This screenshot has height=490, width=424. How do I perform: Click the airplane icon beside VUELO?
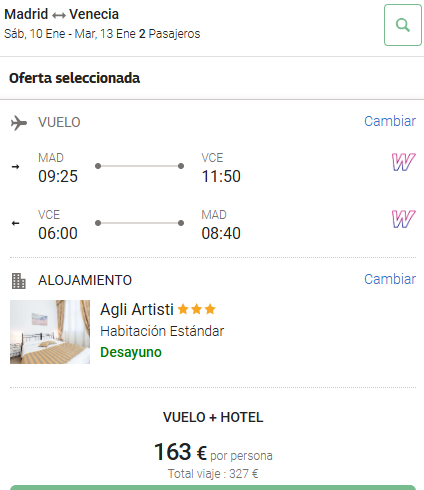(19, 123)
